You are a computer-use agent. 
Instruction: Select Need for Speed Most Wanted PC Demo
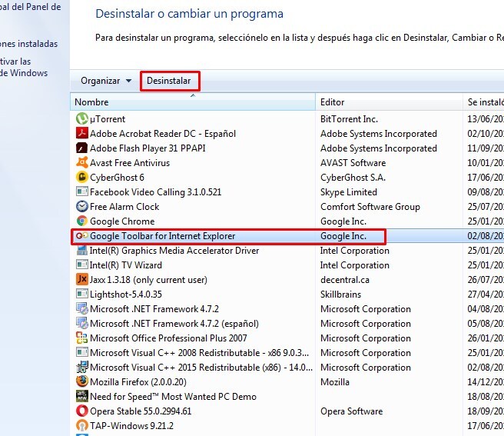[x=173, y=397]
